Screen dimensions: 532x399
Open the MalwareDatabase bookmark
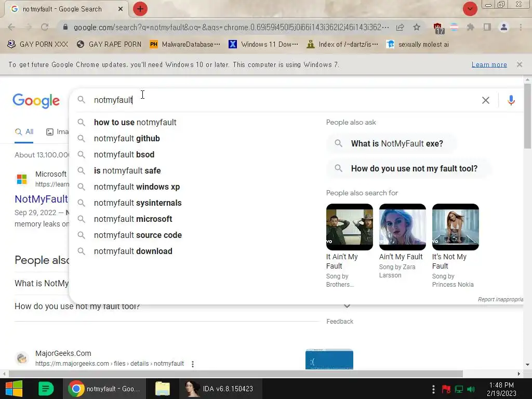(x=185, y=45)
